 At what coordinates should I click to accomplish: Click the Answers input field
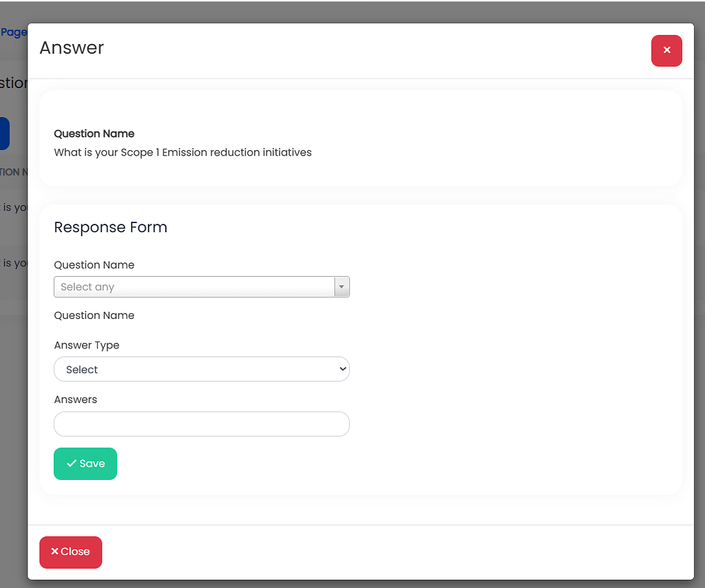202,423
